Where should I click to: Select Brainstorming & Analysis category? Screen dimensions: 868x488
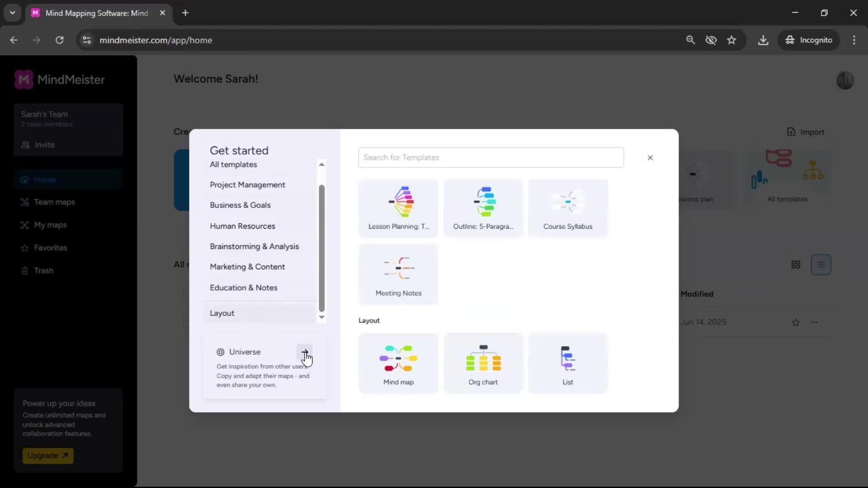pyautogui.click(x=254, y=246)
